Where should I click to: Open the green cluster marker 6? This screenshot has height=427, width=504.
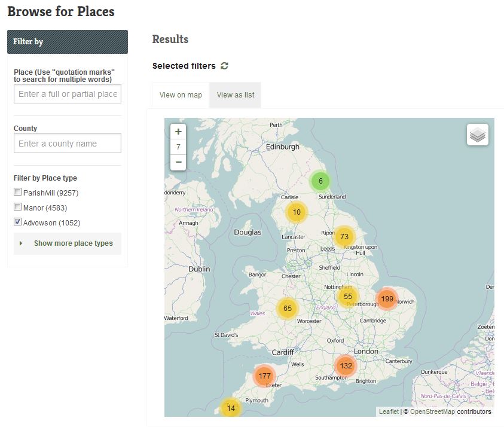(x=320, y=181)
